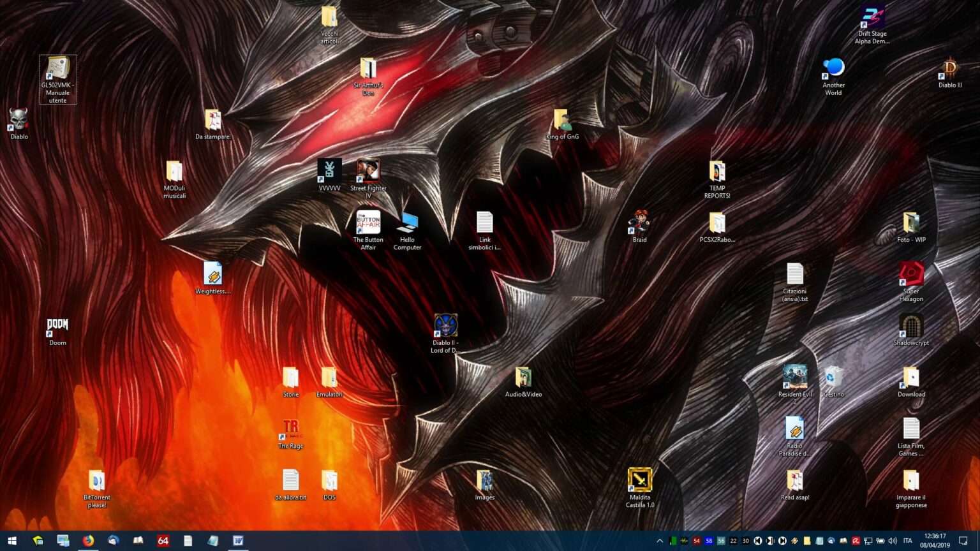Open the Start menu
Screen dimensions: 980x551
[12, 541]
